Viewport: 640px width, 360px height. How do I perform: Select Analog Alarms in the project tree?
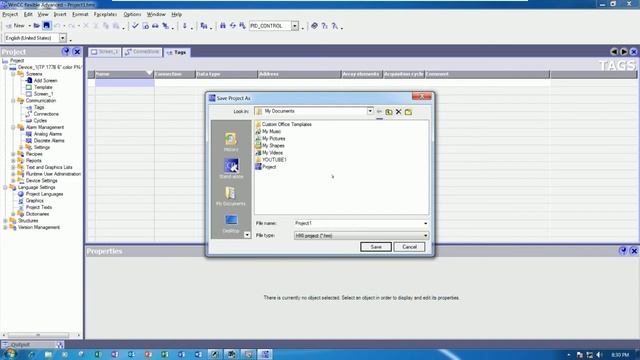point(44,134)
